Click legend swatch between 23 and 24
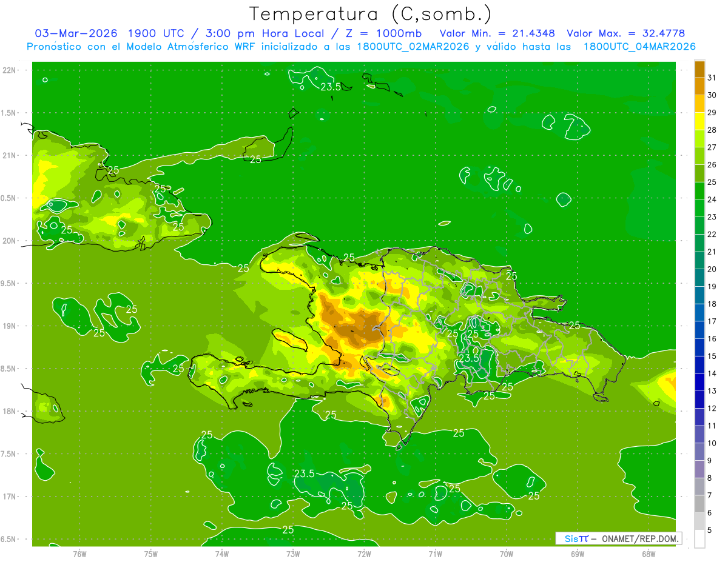Viewport: 728px width, 562px height. coord(699,208)
